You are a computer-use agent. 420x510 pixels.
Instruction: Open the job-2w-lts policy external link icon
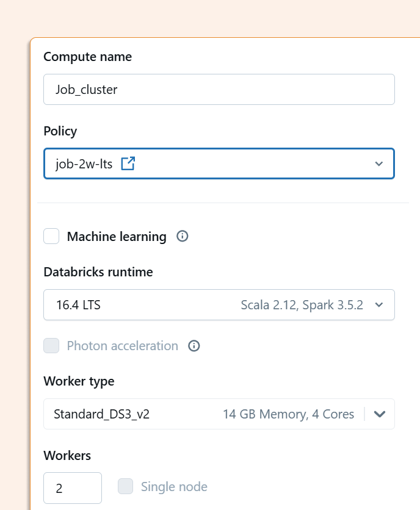click(x=128, y=163)
